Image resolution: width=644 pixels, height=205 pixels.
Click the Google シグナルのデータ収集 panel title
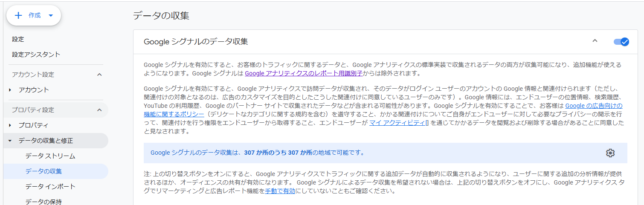click(196, 42)
